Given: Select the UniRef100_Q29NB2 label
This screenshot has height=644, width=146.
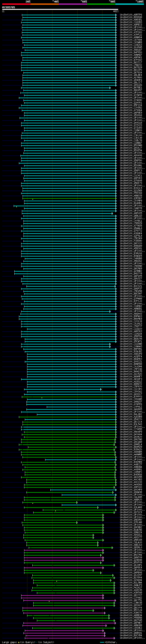Looking at the screenshot, I should pos(131,271).
